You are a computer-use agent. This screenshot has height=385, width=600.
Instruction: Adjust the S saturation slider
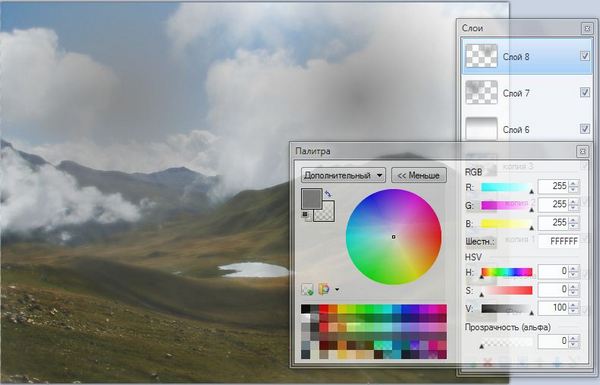coord(506,290)
